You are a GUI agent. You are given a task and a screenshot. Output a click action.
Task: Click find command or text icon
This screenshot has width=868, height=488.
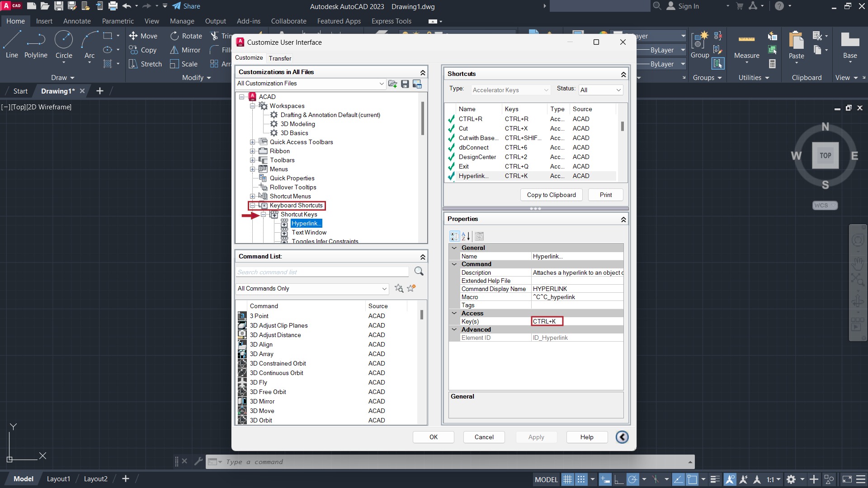click(399, 288)
